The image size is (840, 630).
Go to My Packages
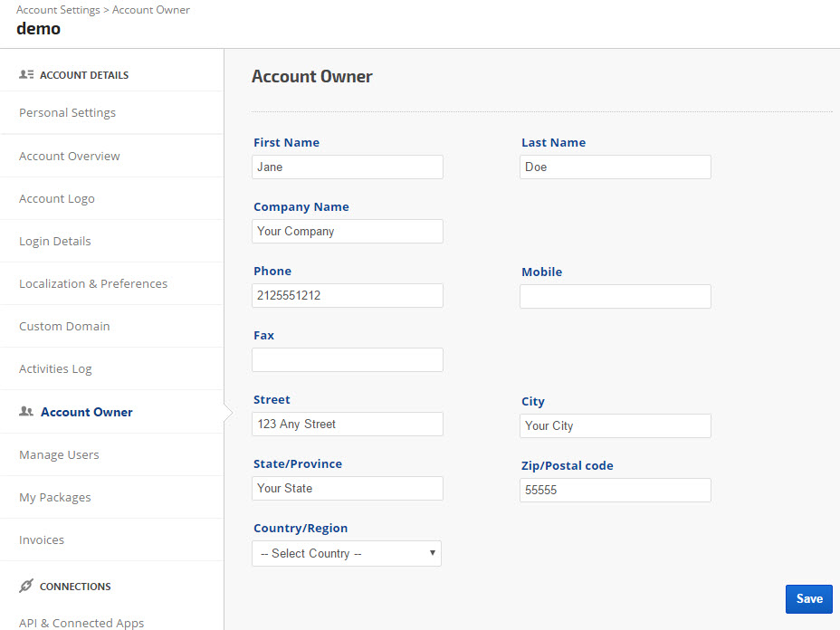(55, 498)
